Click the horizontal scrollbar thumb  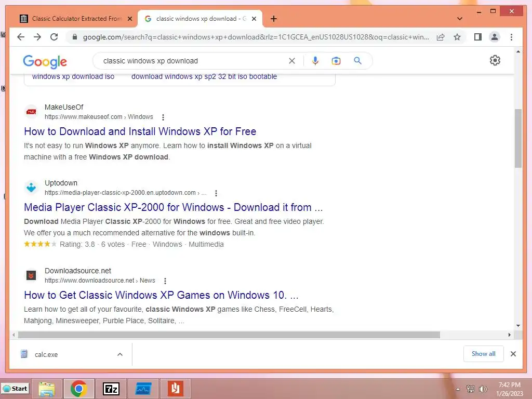point(229,335)
